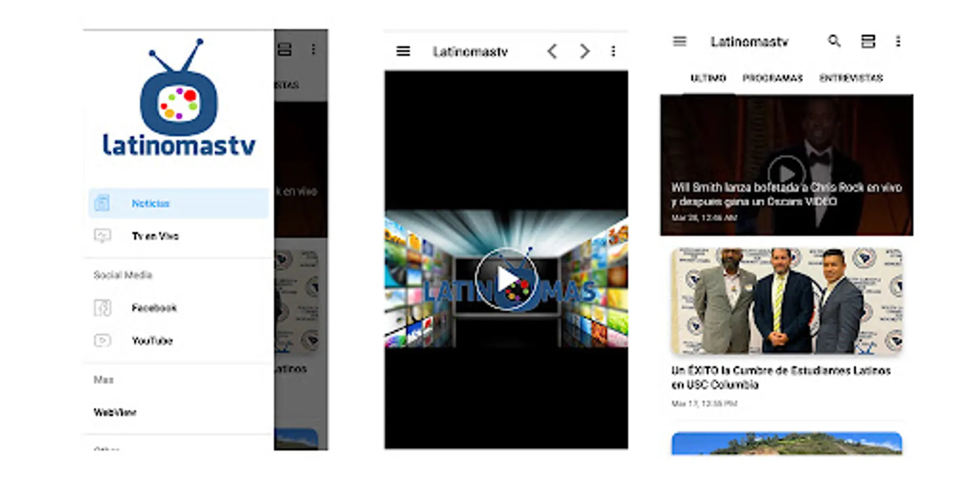
Task: Open the three men photo of the Cumbre article
Action: (x=787, y=301)
